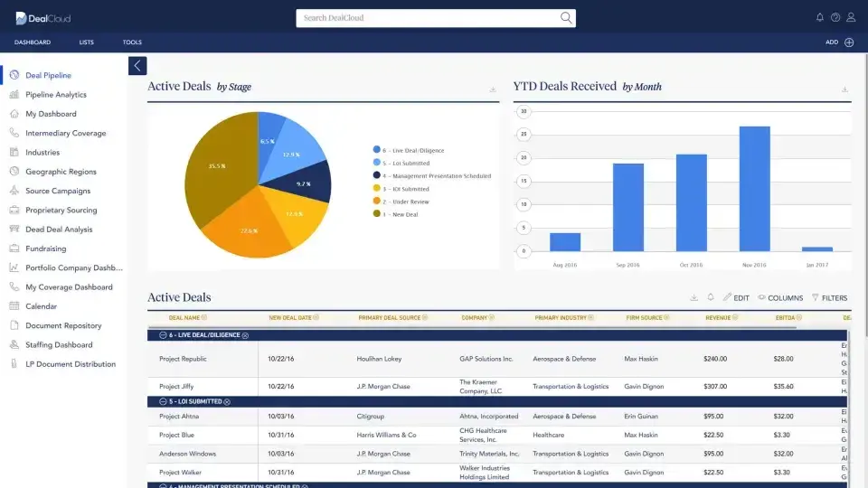Open the notifications bell in the top bar
The width and height of the screenshot is (868, 488).
click(x=820, y=17)
